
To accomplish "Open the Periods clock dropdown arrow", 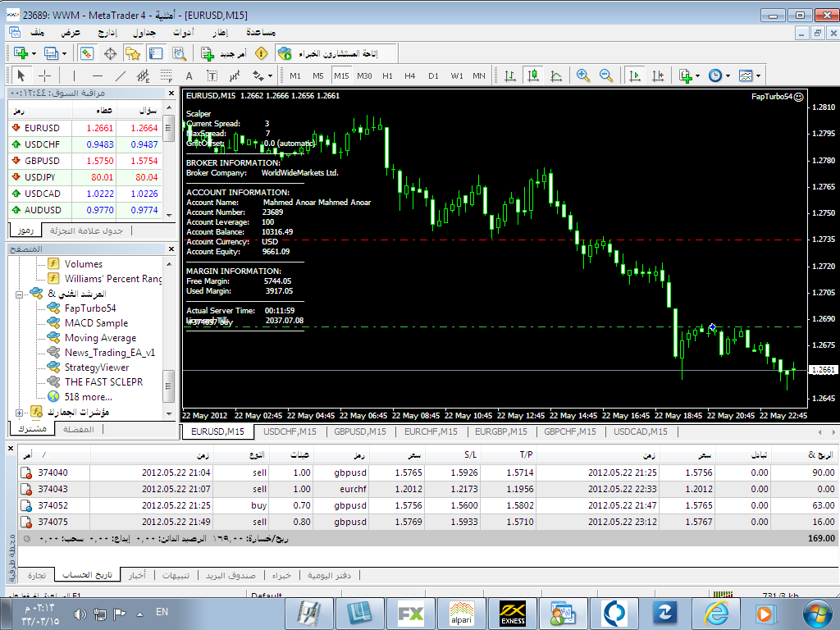I will pyautogui.click(x=728, y=76).
